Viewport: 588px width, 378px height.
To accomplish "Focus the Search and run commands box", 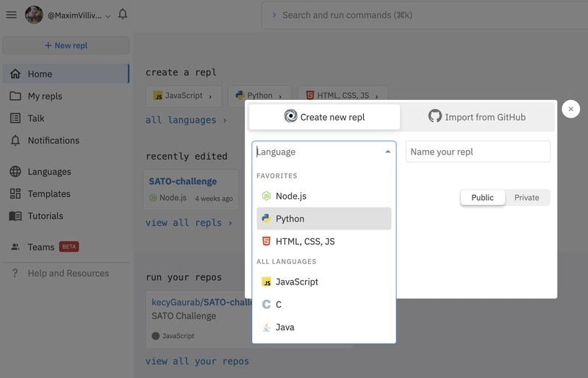I will pos(425,15).
